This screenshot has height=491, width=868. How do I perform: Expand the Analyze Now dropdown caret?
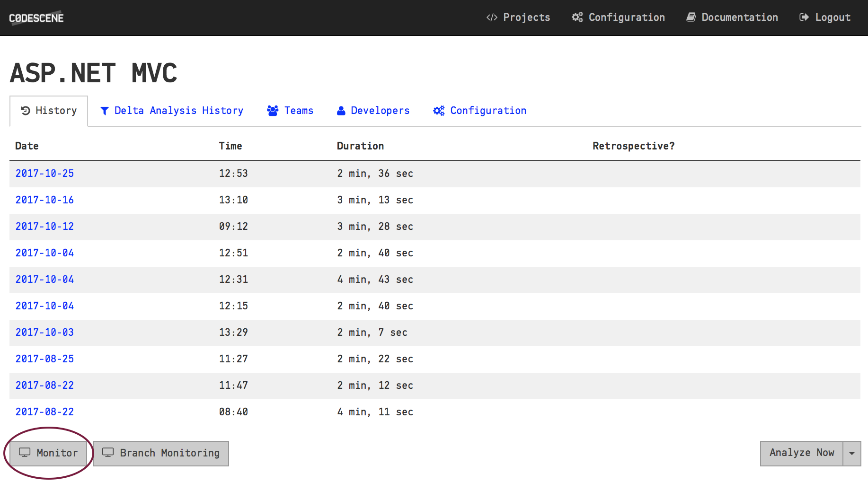pos(852,453)
